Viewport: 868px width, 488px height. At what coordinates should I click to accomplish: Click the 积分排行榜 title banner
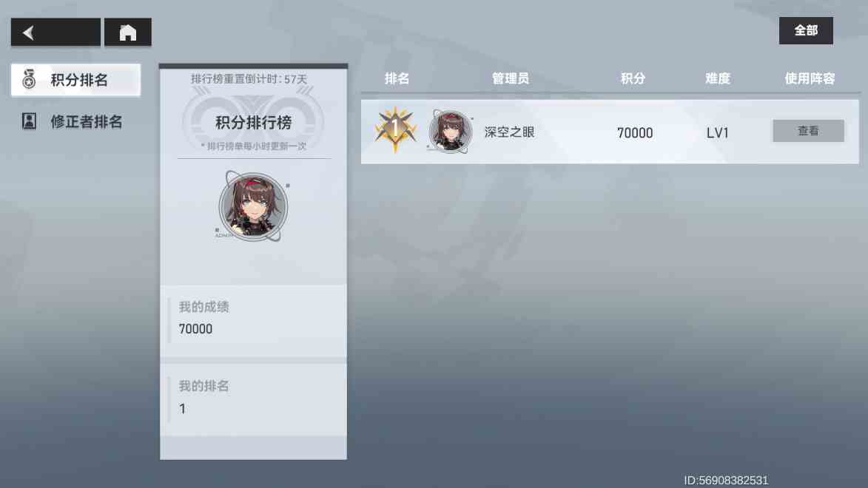(254, 123)
